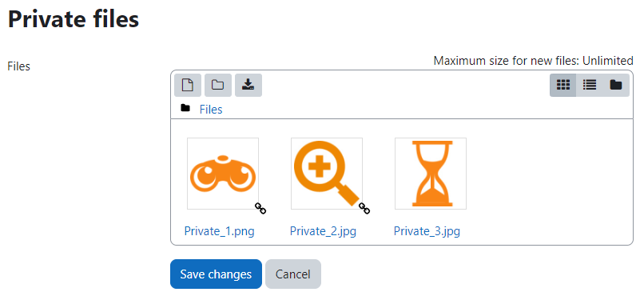Click the link chain icon on Private_1.png

(x=260, y=209)
